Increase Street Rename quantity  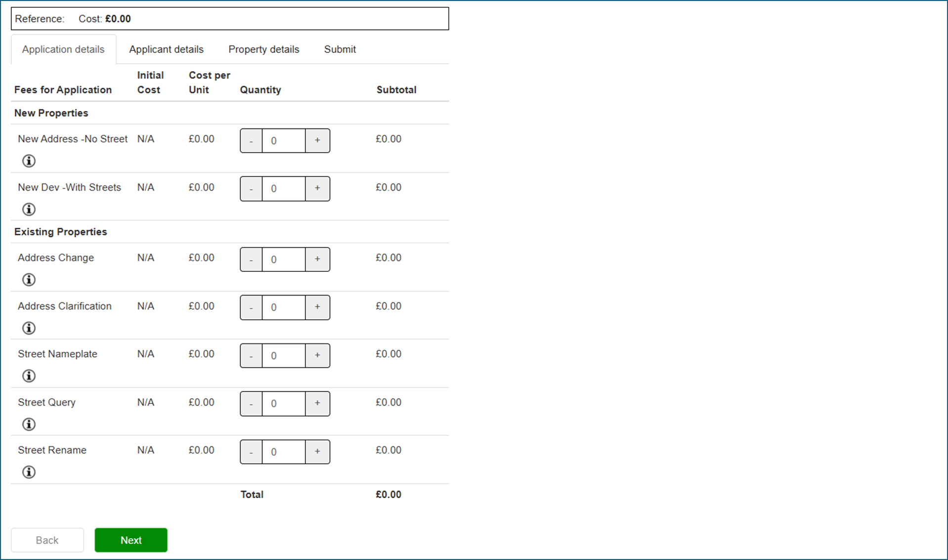click(317, 452)
